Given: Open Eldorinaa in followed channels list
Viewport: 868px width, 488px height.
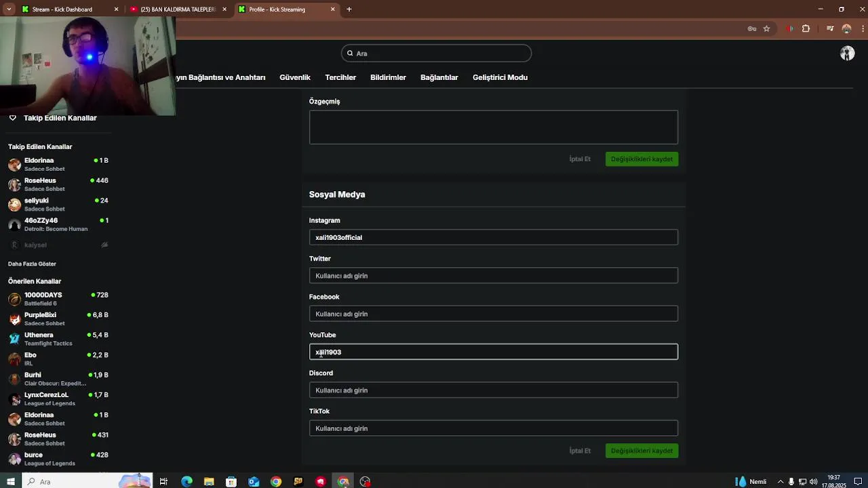Looking at the screenshot, I should [x=58, y=165].
